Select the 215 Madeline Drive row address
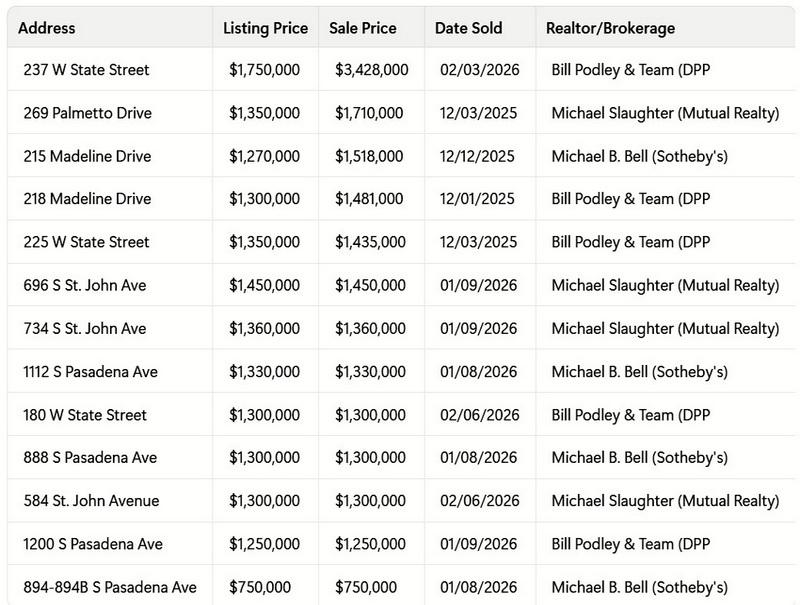 tap(87, 156)
